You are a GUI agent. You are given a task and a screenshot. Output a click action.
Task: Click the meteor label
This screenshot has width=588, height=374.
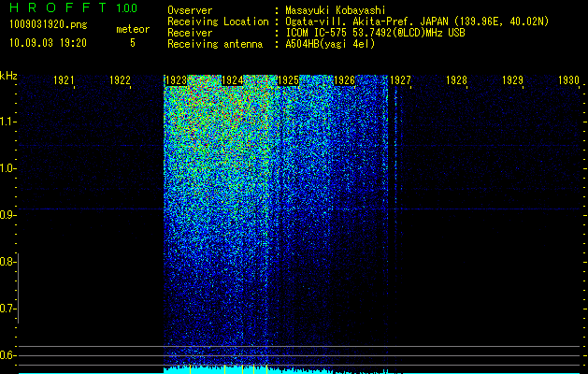pos(133,29)
